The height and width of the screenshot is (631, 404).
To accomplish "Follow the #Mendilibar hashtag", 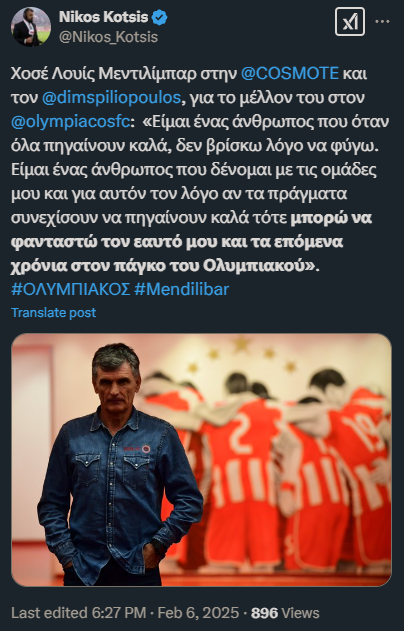I will coord(181,289).
